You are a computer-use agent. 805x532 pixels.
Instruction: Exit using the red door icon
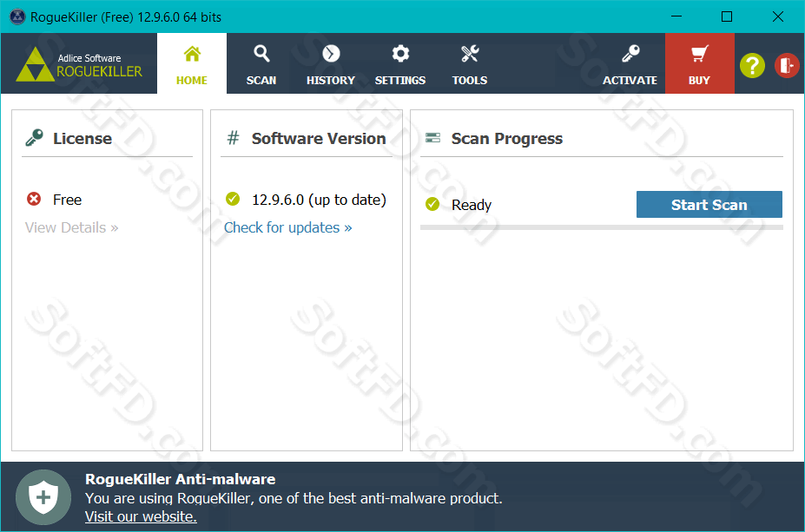(x=787, y=66)
